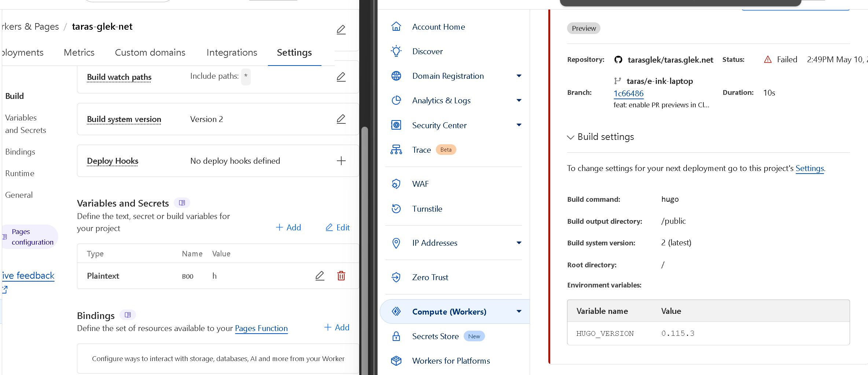
Task: Click the Account Home house icon
Action: 396,27
